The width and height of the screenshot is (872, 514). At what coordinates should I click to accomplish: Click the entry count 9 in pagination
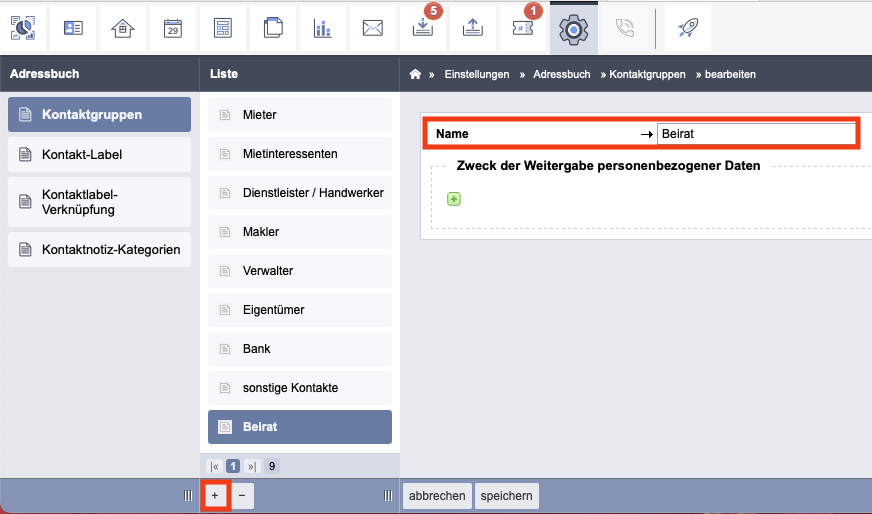click(272, 466)
